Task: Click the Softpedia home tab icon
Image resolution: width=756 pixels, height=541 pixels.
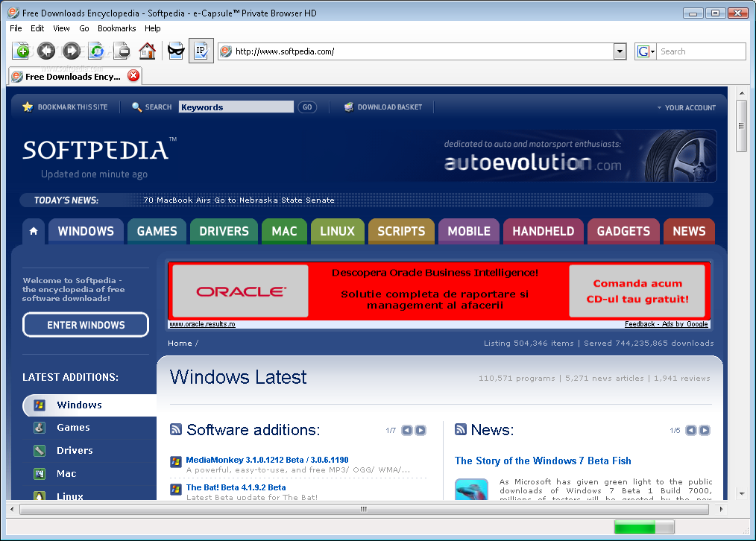Action: (34, 231)
